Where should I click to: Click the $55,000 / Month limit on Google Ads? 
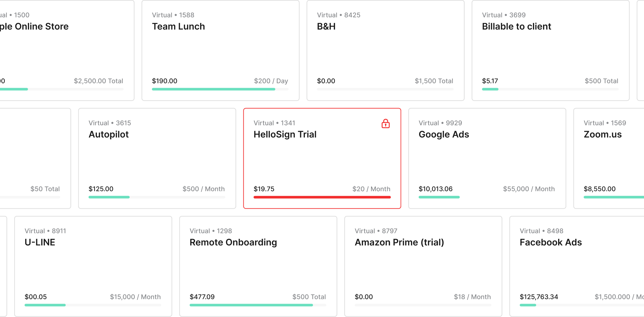click(x=529, y=189)
